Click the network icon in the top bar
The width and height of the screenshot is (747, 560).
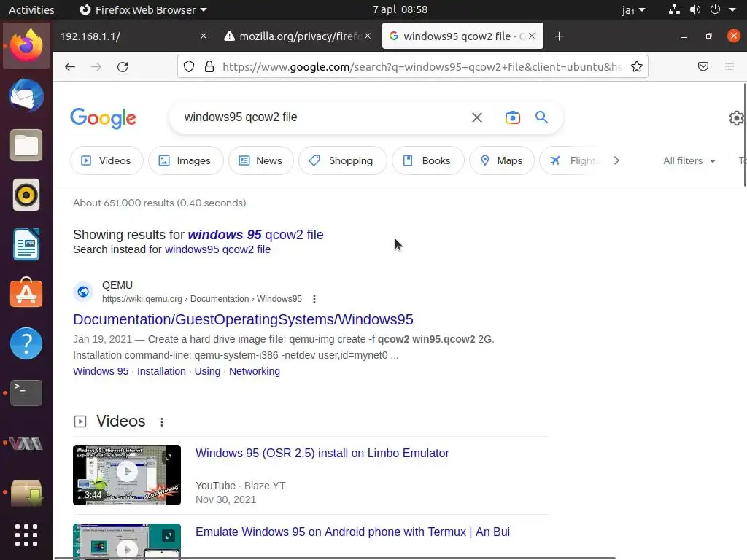673,9
